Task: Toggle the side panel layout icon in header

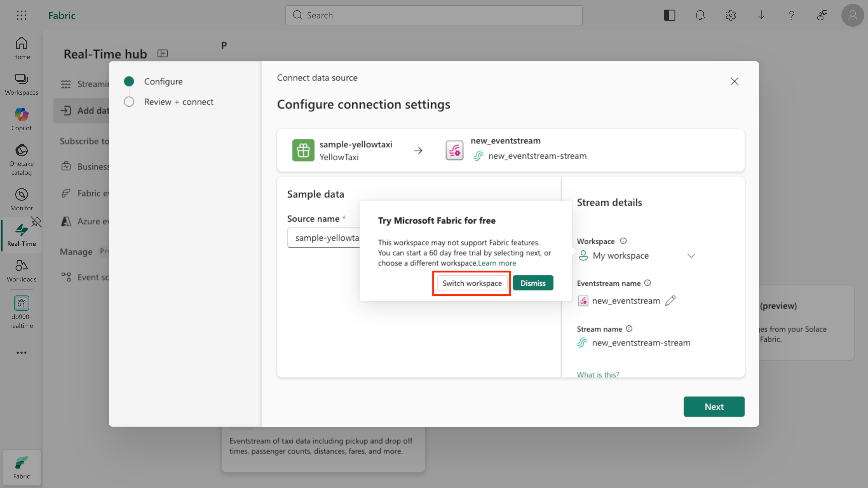Action: click(669, 15)
